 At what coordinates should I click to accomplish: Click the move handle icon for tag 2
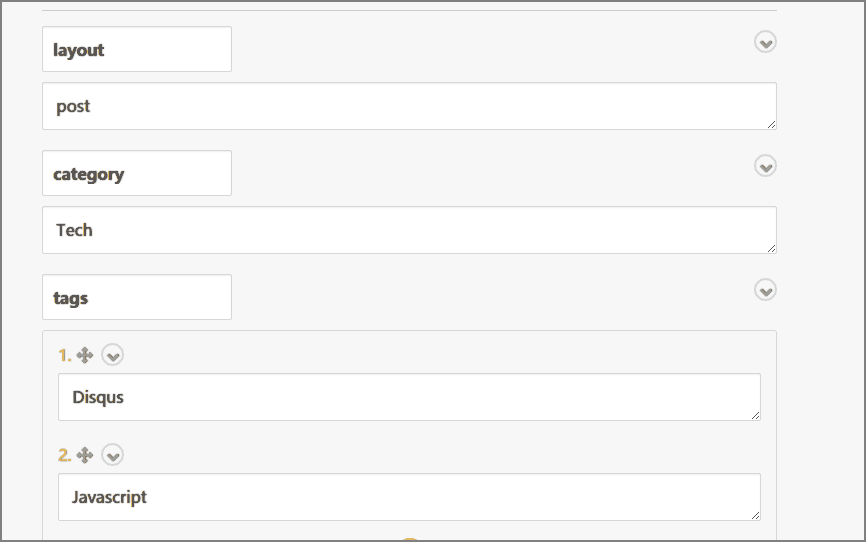pos(85,455)
